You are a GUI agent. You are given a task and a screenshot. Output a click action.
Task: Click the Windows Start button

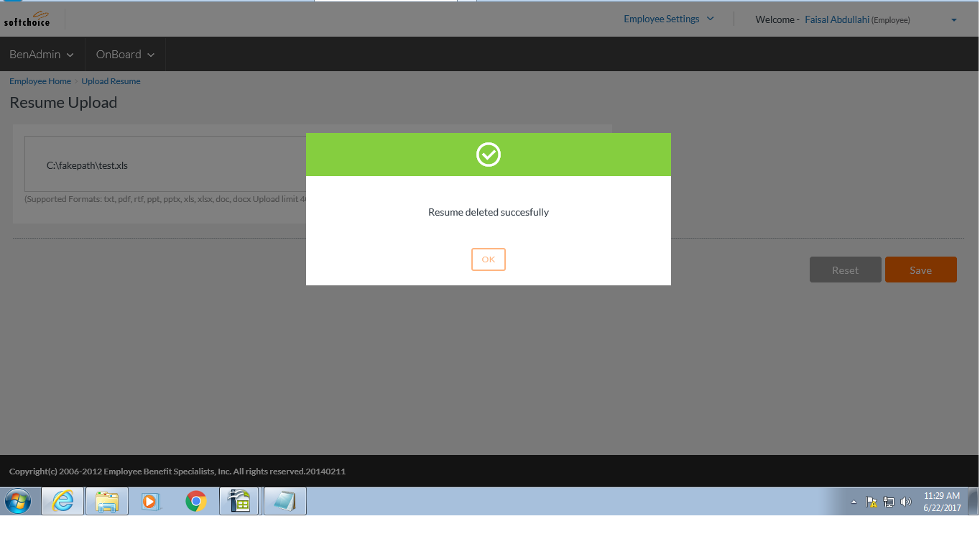17,501
